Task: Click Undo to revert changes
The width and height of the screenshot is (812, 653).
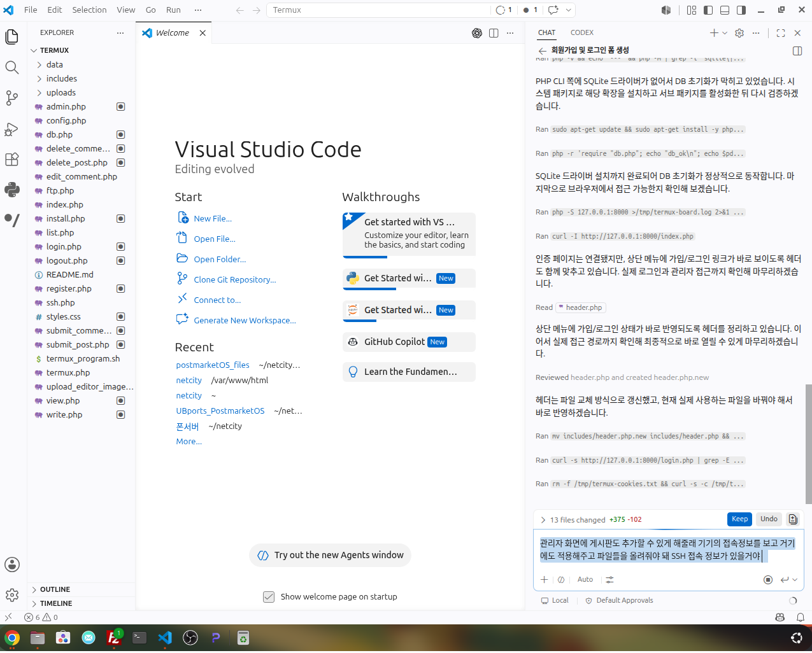Action: [x=769, y=519]
